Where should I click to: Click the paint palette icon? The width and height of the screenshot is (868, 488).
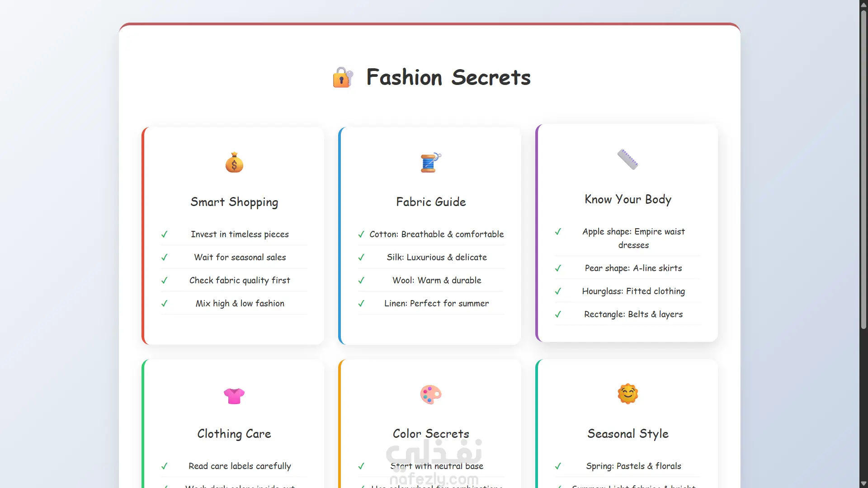[430, 394]
